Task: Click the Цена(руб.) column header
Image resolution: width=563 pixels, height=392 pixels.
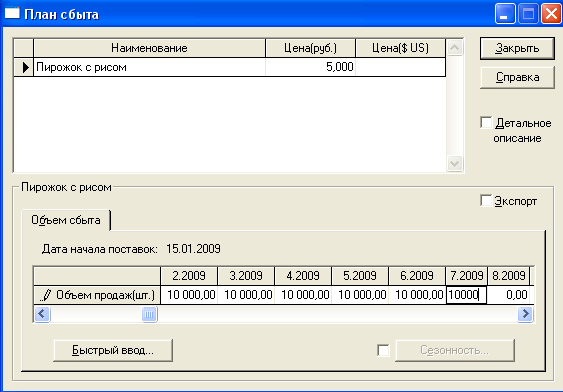Action: pos(311,48)
